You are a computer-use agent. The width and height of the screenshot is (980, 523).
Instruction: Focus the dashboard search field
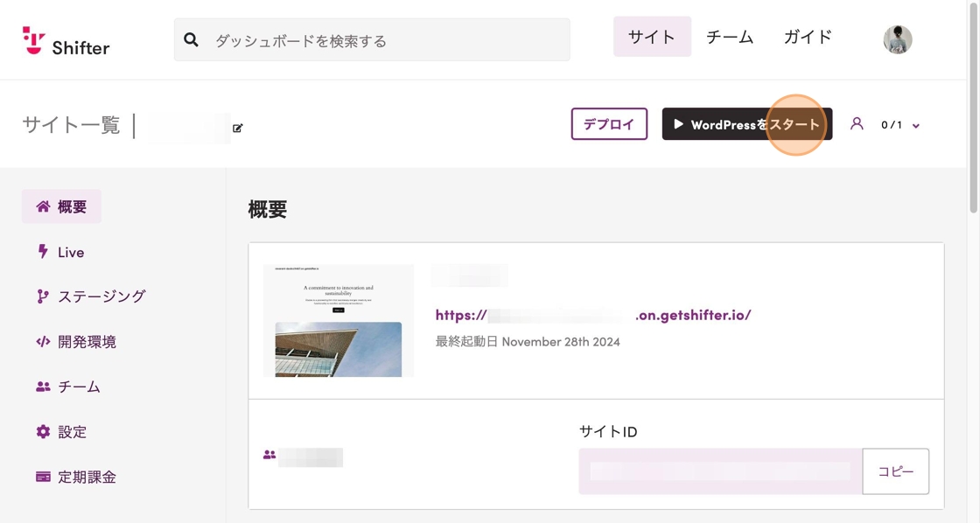372,40
